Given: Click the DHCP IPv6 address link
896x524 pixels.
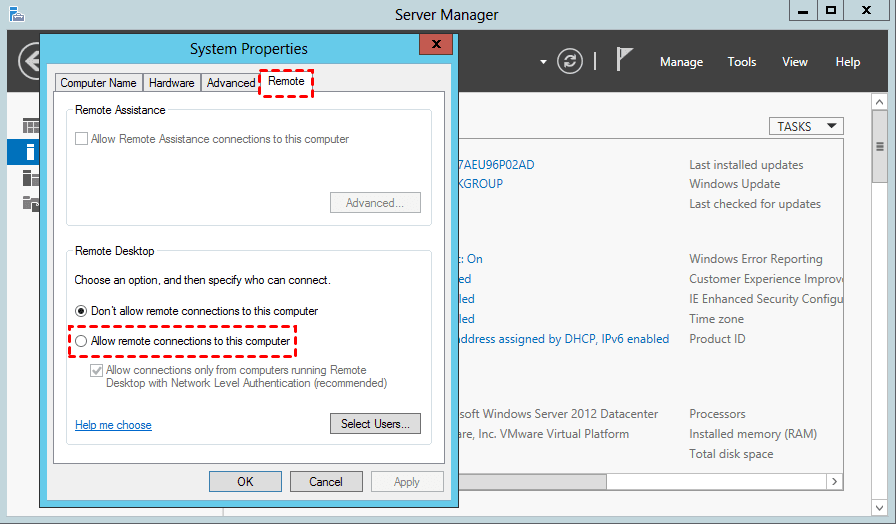Looking at the screenshot, I should pos(564,339).
